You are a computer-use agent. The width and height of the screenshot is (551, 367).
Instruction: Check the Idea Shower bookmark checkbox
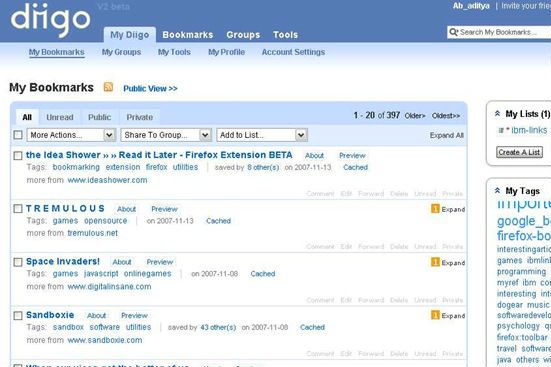[x=18, y=155]
